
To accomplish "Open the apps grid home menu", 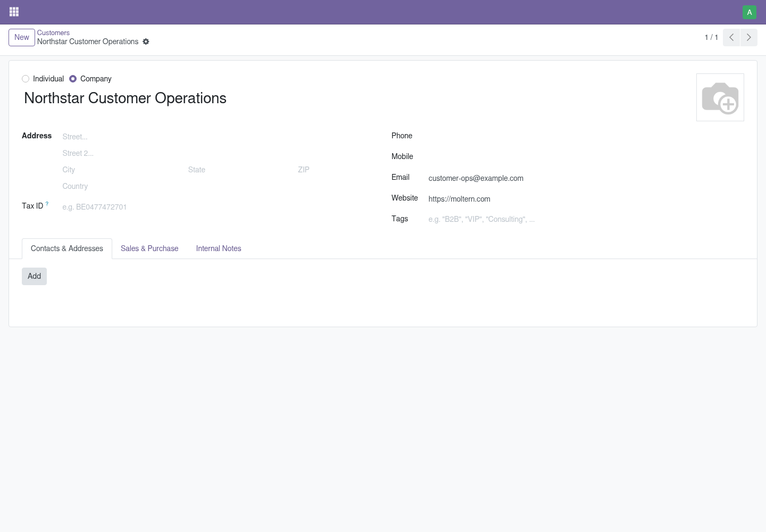I will (14, 12).
